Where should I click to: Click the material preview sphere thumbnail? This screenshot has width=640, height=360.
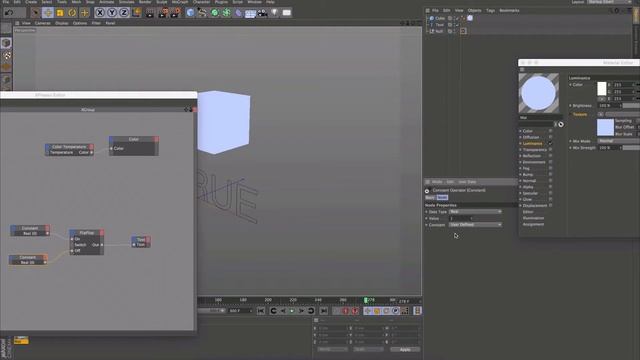(x=538, y=93)
